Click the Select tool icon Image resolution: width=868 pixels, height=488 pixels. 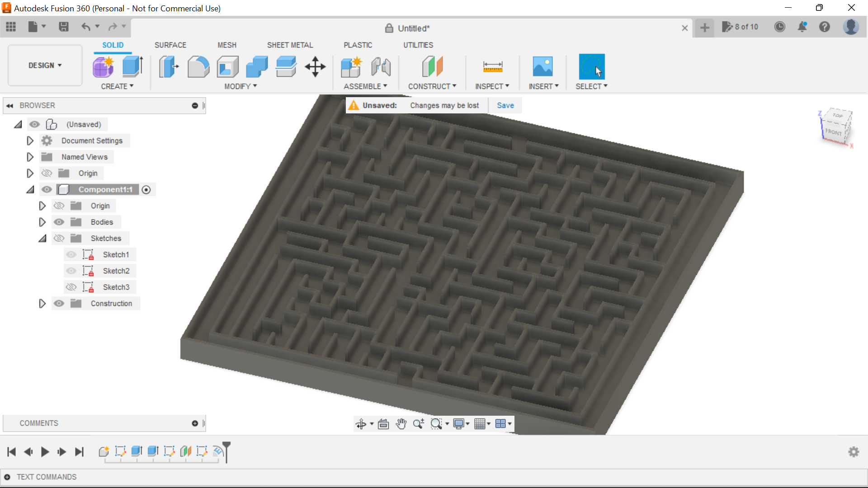point(591,66)
